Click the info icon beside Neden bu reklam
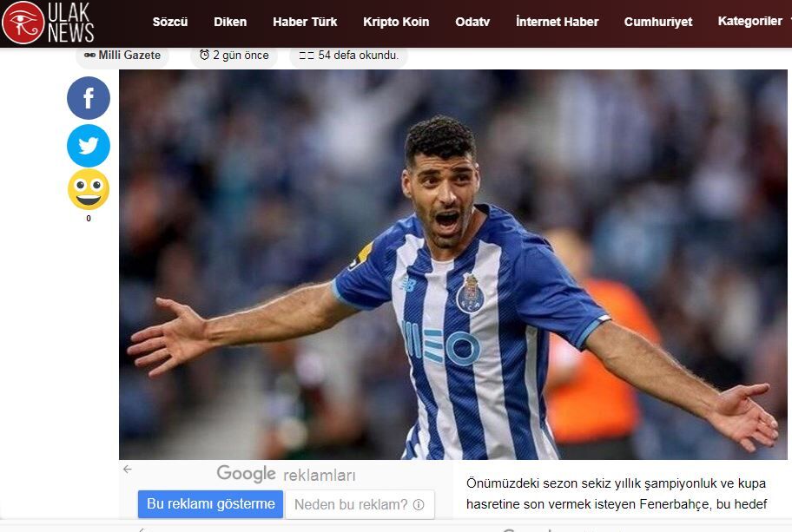Screen dimensions: 792x532 tap(419, 505)
